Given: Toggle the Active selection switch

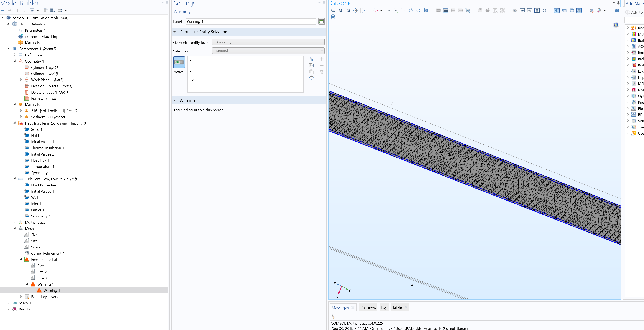Looking at the screenshot, I should [x=179, y=62].
